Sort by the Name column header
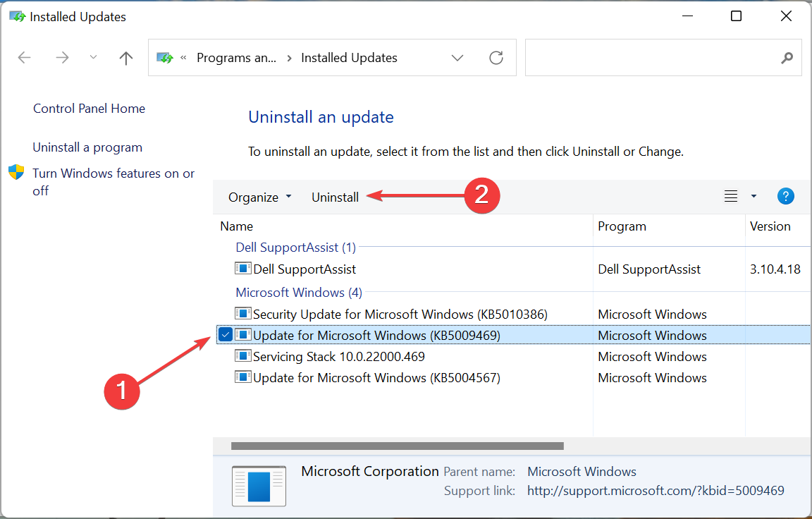 pyautogui.click(x=237, y=226)
